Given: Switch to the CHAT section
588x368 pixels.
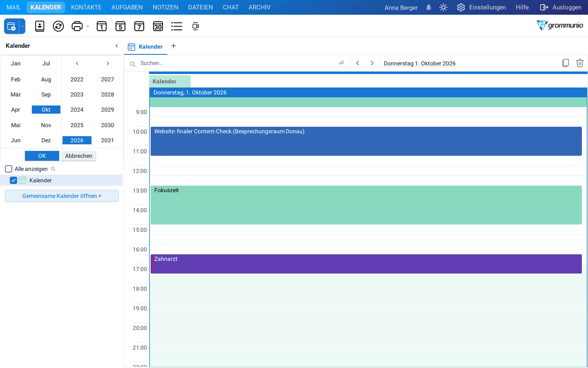Looking at the screenshot, I should click(231, 7).
